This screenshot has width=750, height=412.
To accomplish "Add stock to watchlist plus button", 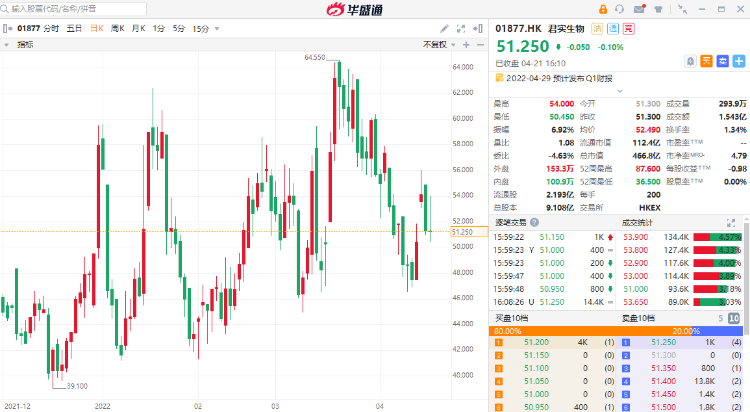I will [739, 61].
